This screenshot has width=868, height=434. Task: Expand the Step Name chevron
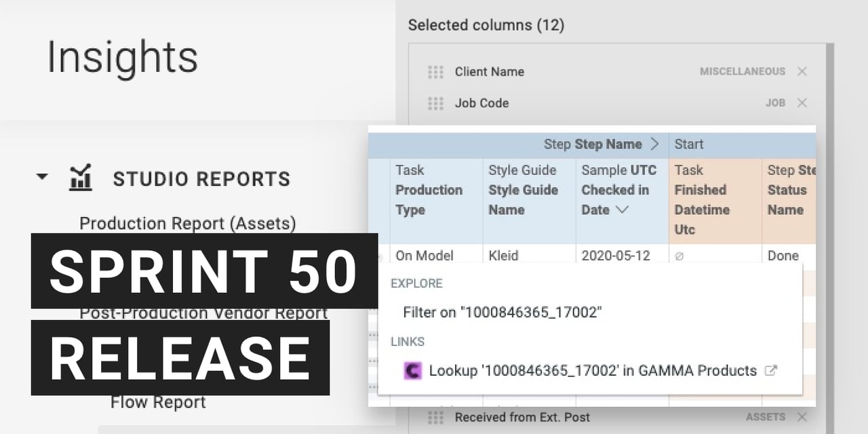tap(654, 144)
